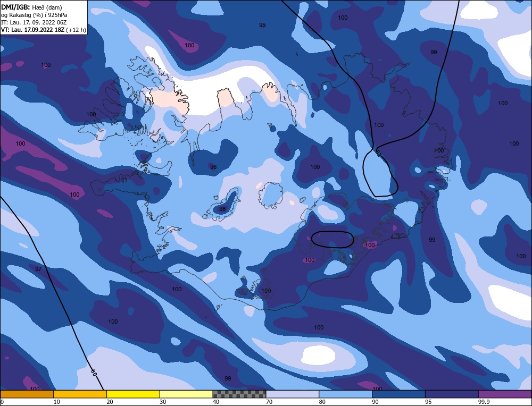The height and width of the screenshot is (406, 532).
Task: Click the '10' legend tick label
Action: coord(57,402)
